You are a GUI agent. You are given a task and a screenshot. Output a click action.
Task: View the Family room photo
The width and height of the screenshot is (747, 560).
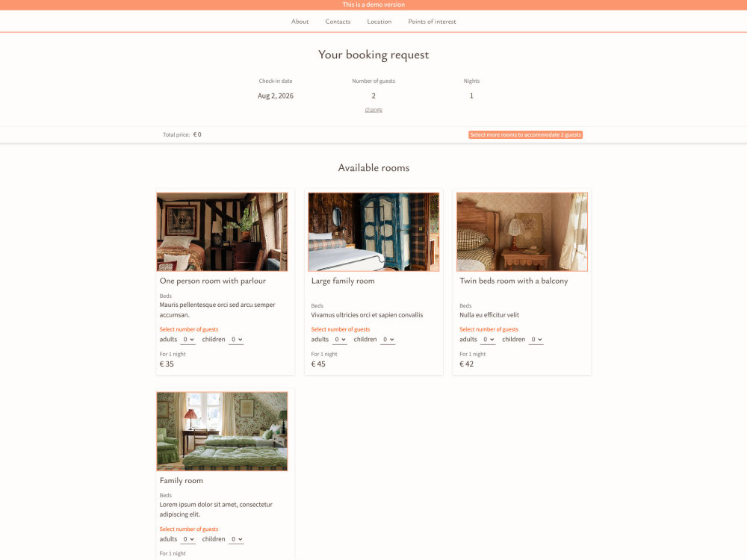(222, 432)
